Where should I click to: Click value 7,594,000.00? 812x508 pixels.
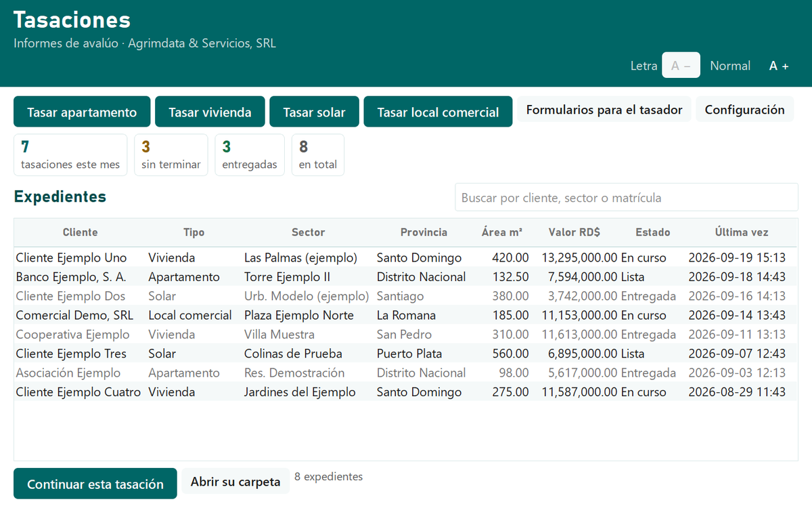tap(583, 276)
